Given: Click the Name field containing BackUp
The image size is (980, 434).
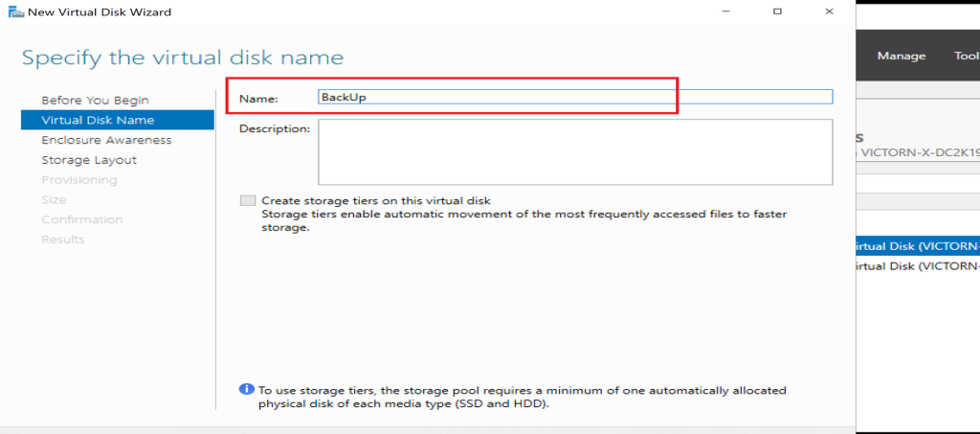Looking at the screenshot, I should 574,97.
